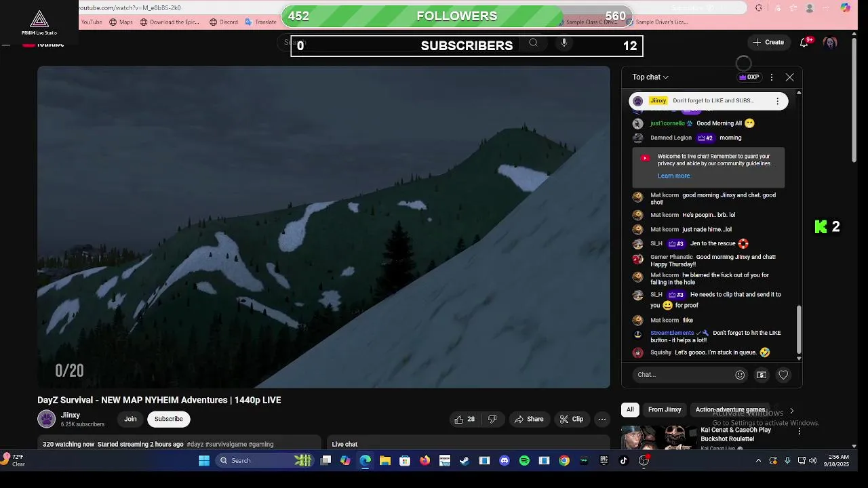Click the live chat scrollbar thumb
Viewport: 868px width, 488px height.
(799, 329)
